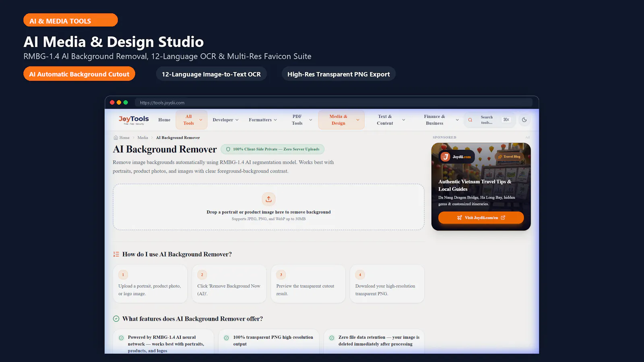Click the browser URL address bar
644x362 pixels.
pos(334,103)
